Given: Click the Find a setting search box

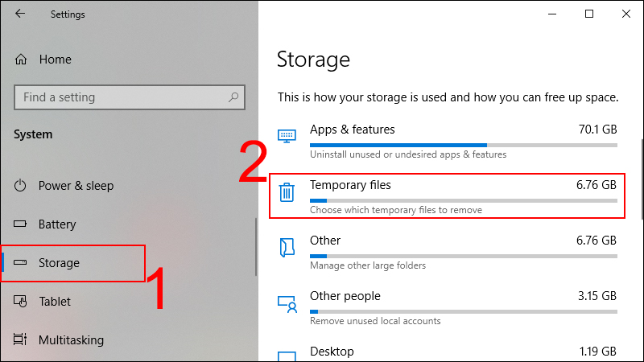Looking at the screenshot, I should [x=130, y=97].
